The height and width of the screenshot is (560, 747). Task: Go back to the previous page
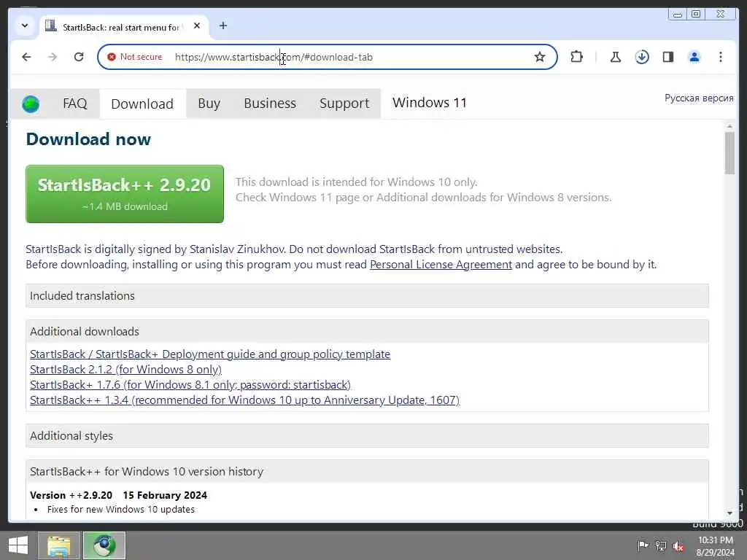click(x=26, y=57)
